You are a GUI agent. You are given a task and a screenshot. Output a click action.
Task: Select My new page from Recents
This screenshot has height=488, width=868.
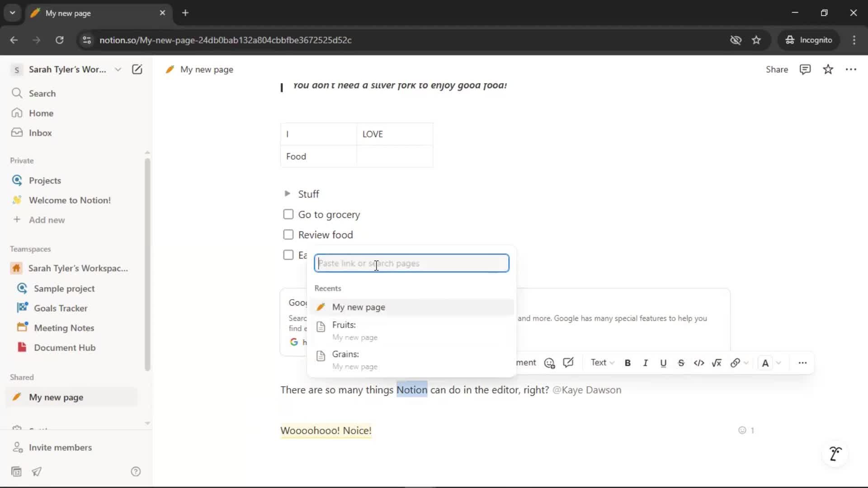tap(411, 307)
